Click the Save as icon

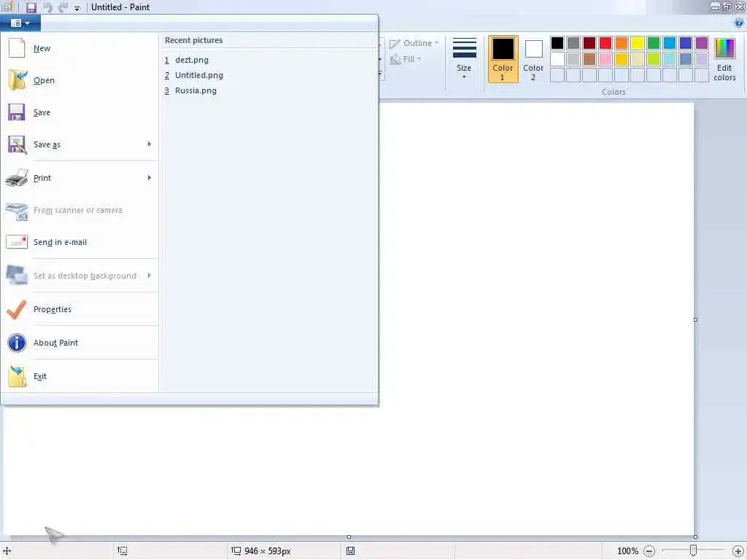click(x=18, y=145)
